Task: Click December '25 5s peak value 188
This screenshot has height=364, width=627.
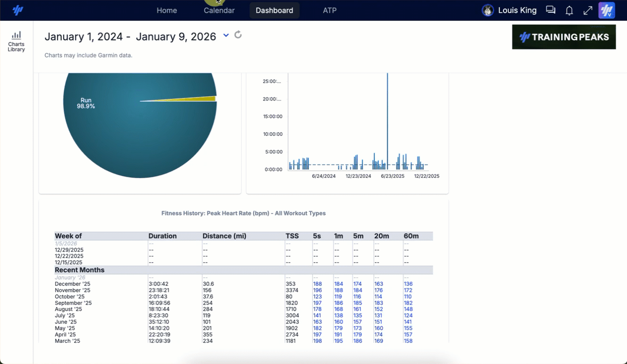Action: pyautogui.click(x=317, y=284)
